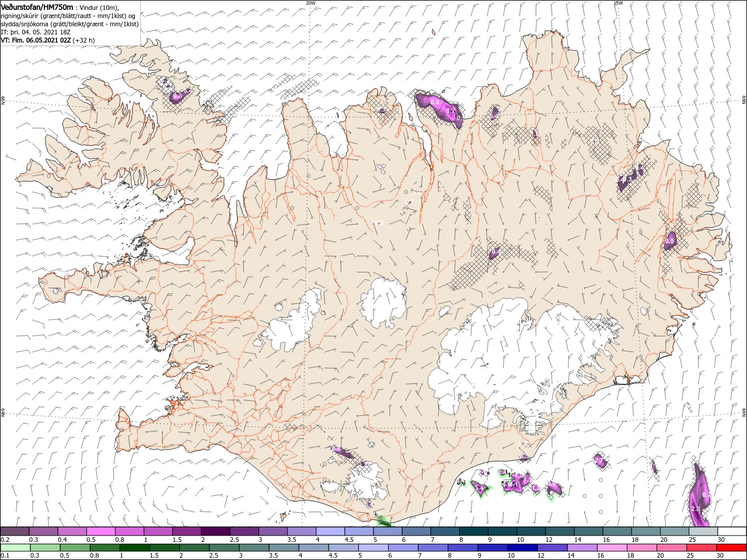Screen dimensions: 747x560
Task: Click the 2.2 precipitation value offshore southeast
Action: 695,509
